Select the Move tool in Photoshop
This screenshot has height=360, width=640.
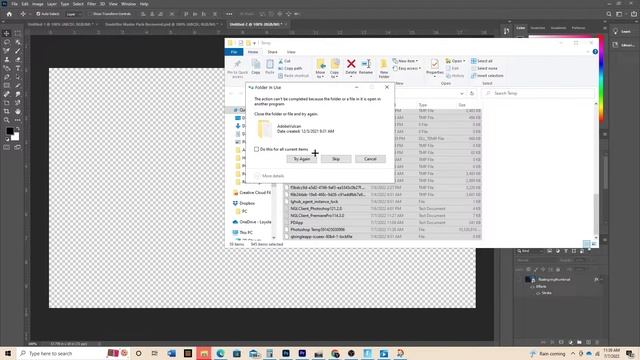(7, 33)
